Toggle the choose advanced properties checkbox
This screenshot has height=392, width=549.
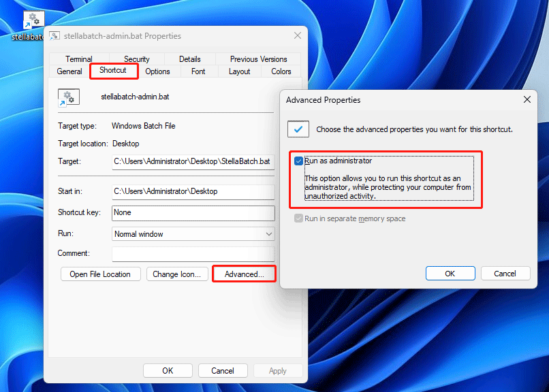click(298, 127)
